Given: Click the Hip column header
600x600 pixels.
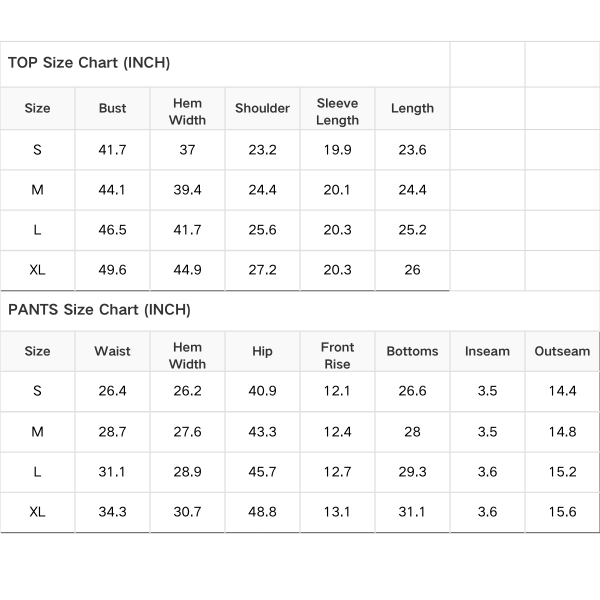Looking at the screenshot, I should tap(262, 351).
